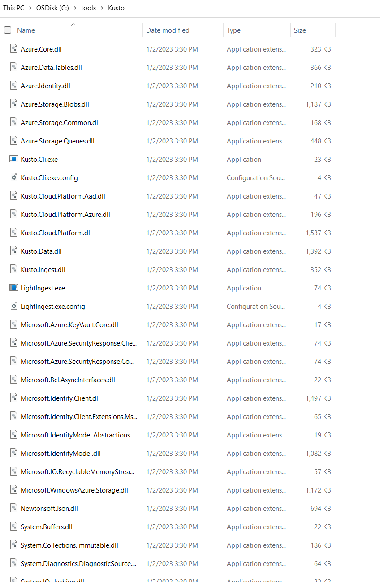This screenshot has height=588, width=380.
Task: Select the file name Kusto.Data.dll
Action: pyautogui.click(x=41, y=251)
